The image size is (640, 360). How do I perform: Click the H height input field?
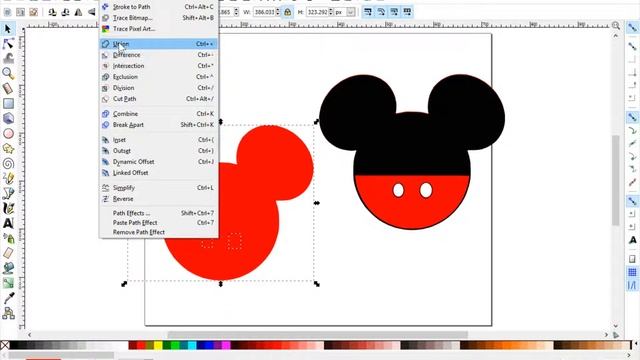[318, 12]
